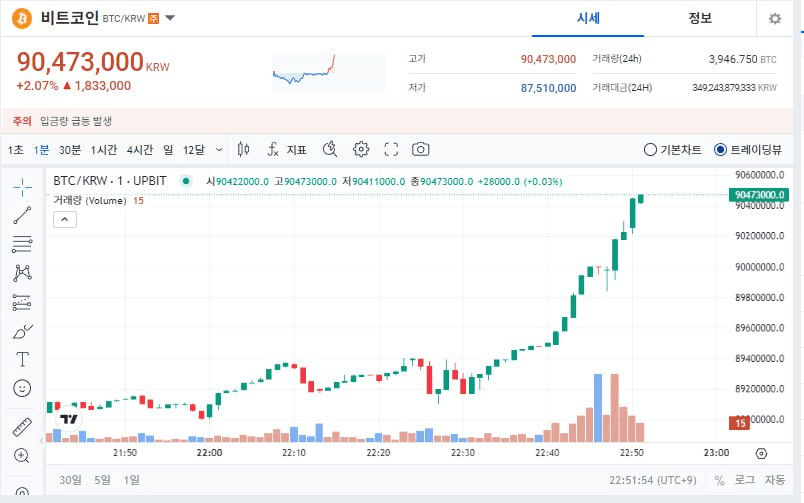The height and width of the screenshot is (503, 804).
Task: Click the change percentage +2.07%
Action: [x=37, y=86]
